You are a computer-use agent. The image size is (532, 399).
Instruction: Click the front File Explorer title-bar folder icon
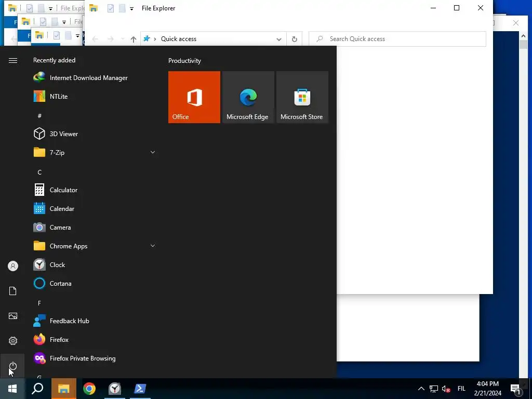[94, 8]
